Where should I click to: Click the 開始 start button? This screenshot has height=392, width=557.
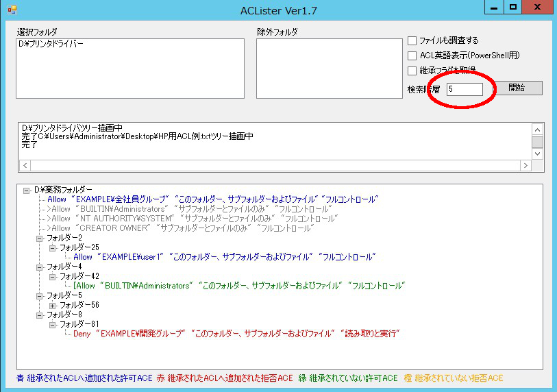point(517,88)
